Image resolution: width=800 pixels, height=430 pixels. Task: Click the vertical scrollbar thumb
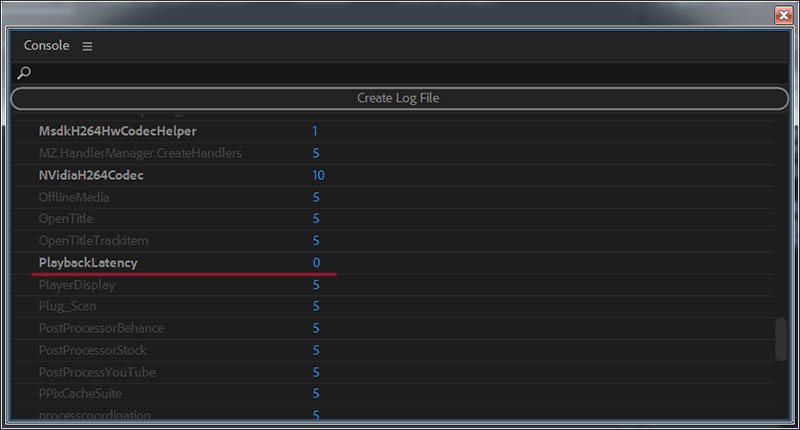pyautogui.click(x=780, y=339)
